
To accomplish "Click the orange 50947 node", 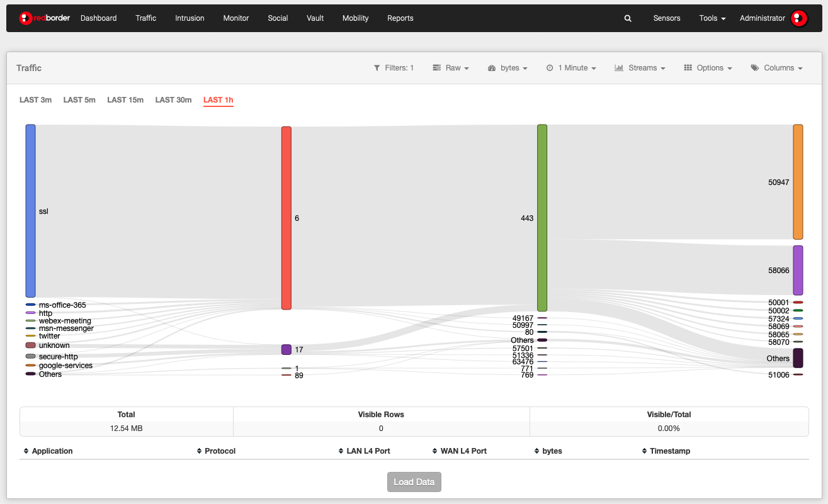I will click(798, 182).
